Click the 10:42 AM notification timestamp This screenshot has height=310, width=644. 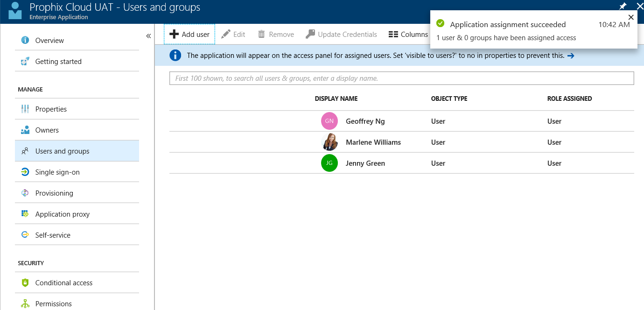click(614, 24)
